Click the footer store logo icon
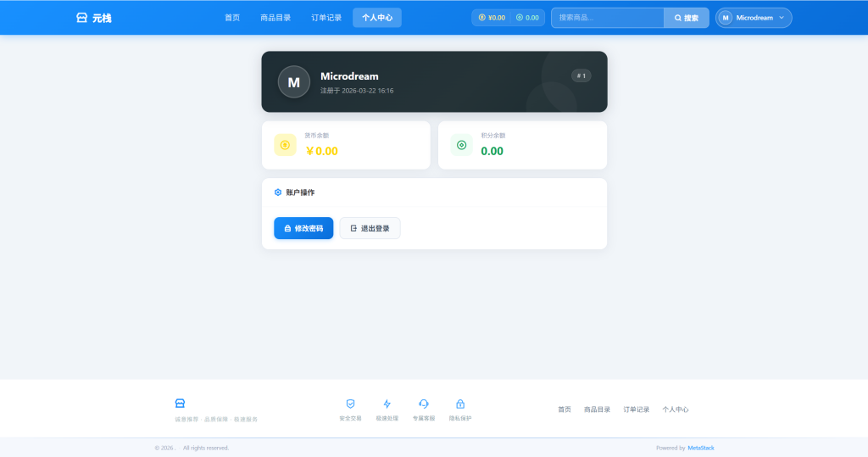The width and height of the screenshot is (868, 457). coord(180,403)
